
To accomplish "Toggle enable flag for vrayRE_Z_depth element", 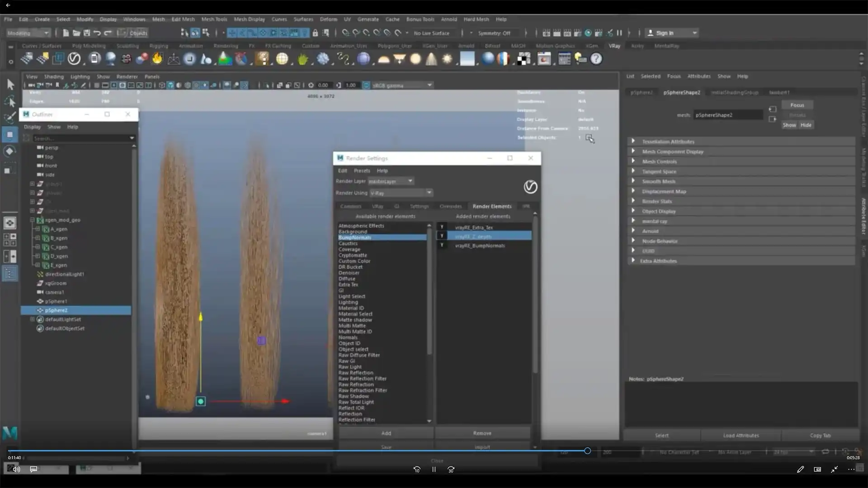I will pos(442,236).
